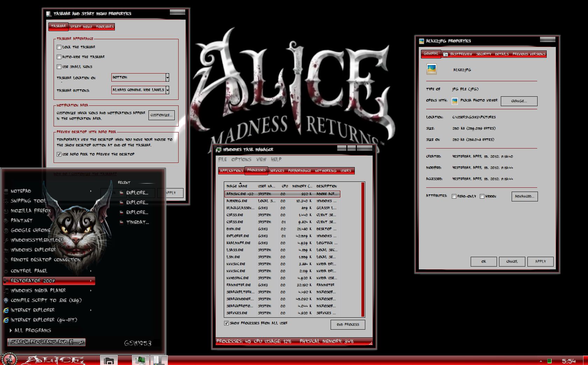588x365 pixels.
Task: Click the Windows Media Player icon
Action: 6,291
